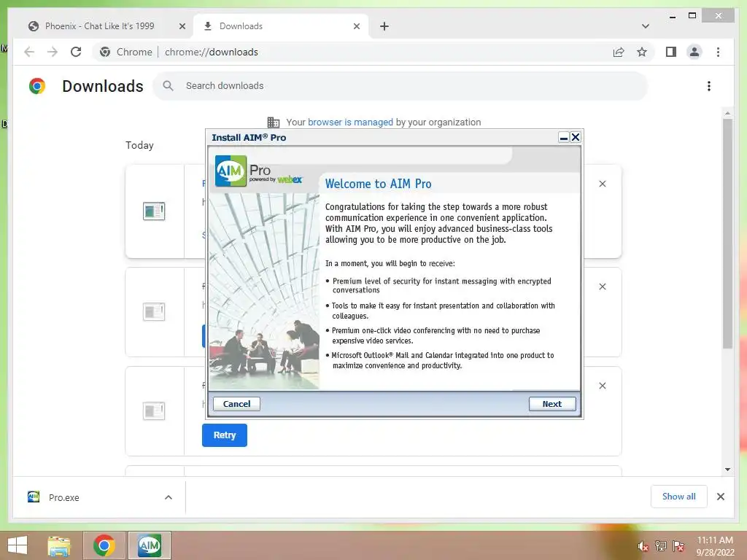Click the third download's file icon
747x560 pixels.
pyautogui.click(x=154, y=411)
